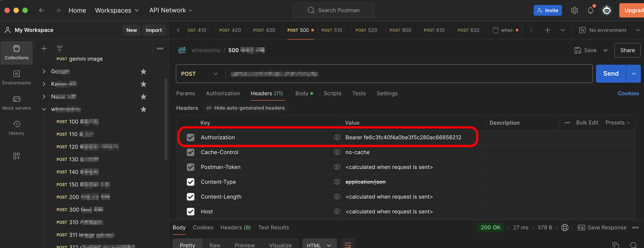Screen dimensions: 644x248
Task: Toggle the Host header checkbox
Action: coord(191,211)
